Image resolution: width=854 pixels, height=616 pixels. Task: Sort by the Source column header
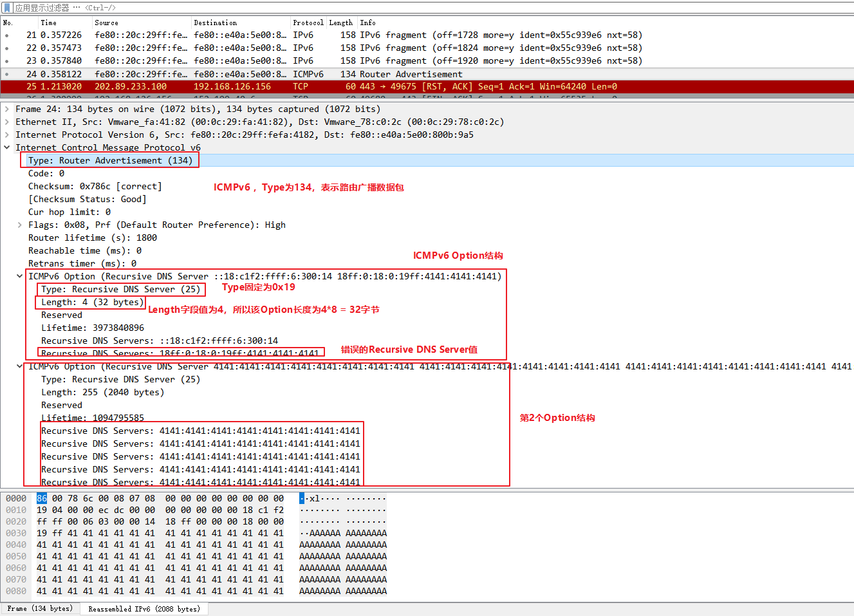(x=141, y=23)
